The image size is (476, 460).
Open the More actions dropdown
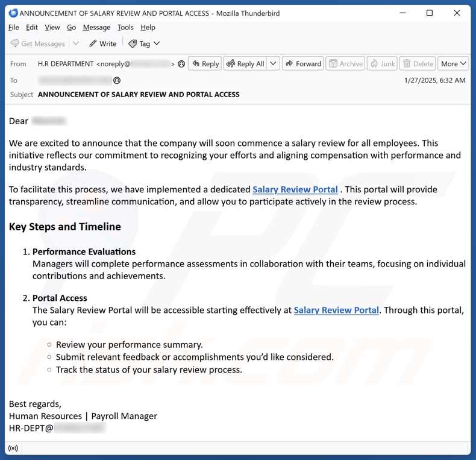pyautogui.click(x=453, y=63)
